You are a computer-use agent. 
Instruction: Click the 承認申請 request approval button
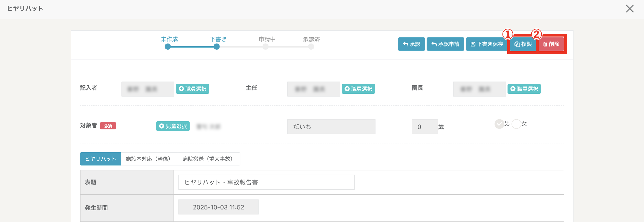[x=445, y=44]
